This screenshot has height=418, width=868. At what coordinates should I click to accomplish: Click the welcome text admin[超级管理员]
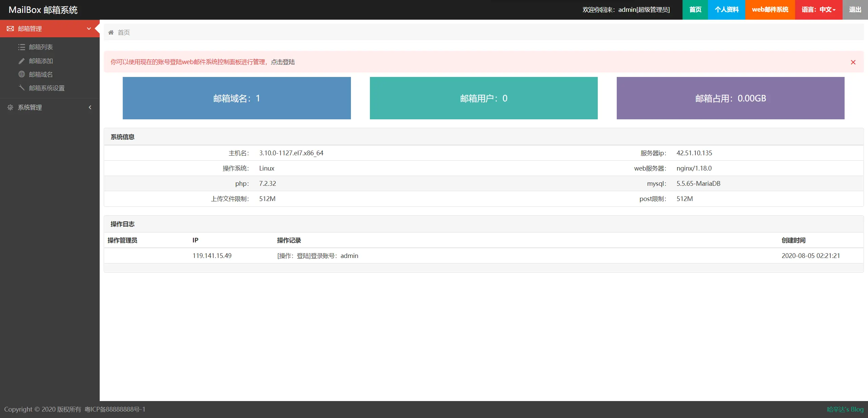(x=644, y=10)
